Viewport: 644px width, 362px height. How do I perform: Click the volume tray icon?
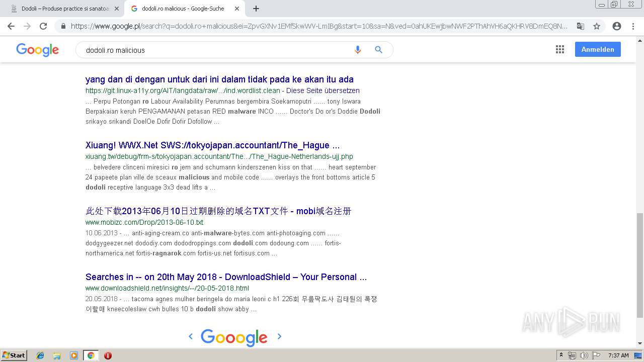pyautogui.click(x=584, y=355)
